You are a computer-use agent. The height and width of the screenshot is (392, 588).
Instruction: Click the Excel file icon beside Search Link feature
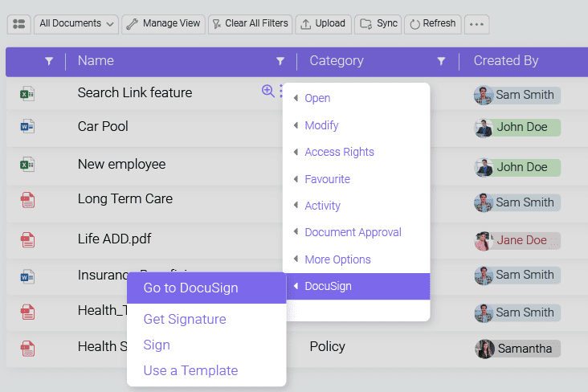coord(27,94)
